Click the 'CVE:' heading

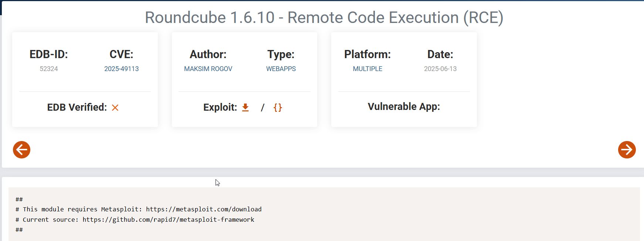pyautogui.click(x=121, y=54)
